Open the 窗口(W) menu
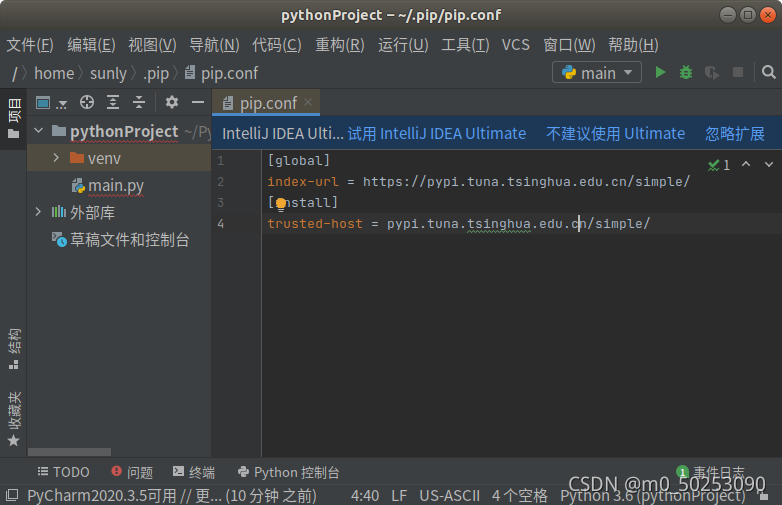This screenshot has width=782, height=505. pos(569,45)
